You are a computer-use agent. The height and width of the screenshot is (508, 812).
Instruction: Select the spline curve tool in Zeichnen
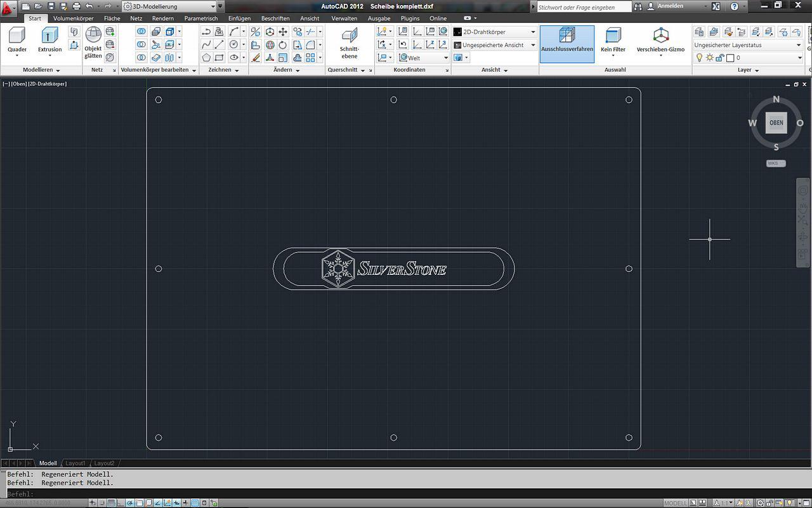pos(206,44)
